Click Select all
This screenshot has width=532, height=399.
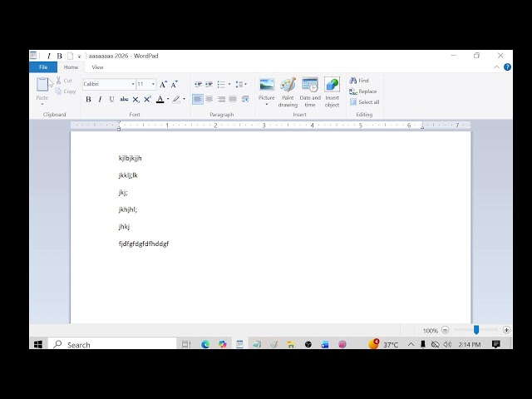tap(364, 101)
